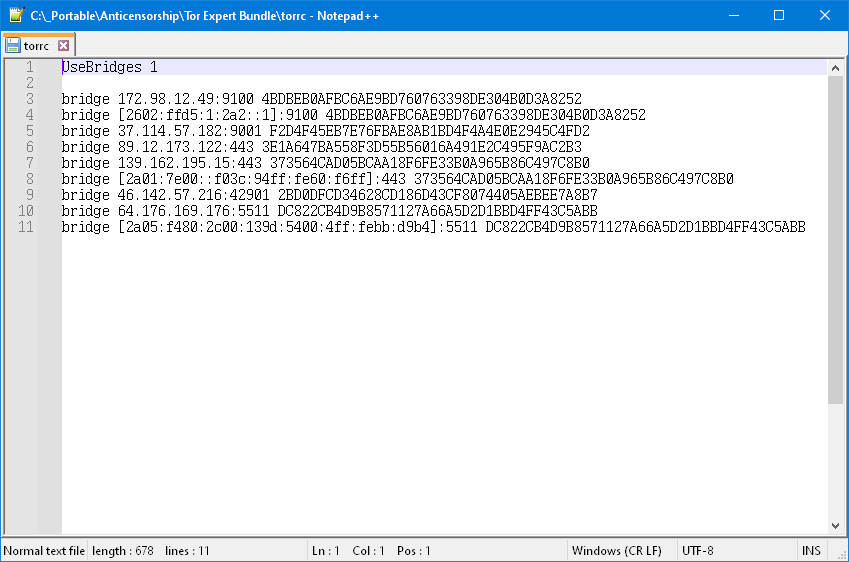The width and height of the screenshot is (849, 562).
Task: Toggle the INS insert mode indicator
Action: (811, 551)
